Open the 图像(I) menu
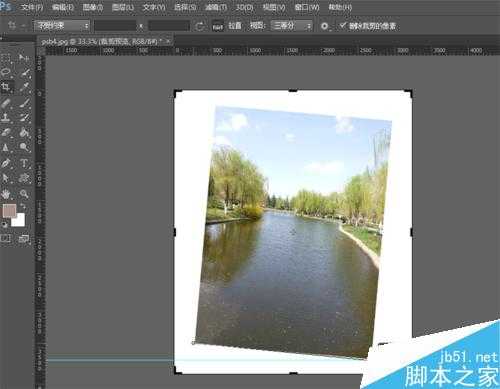 [x=93, y=7]
